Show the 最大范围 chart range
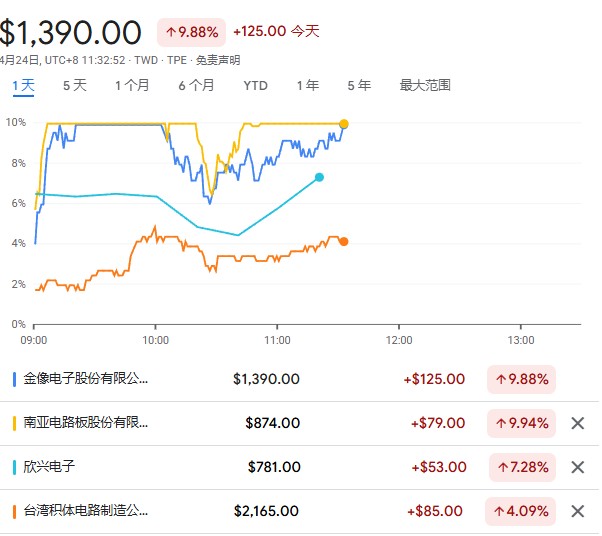This screenshot has width=602, height=536. (x=425, y=86)
